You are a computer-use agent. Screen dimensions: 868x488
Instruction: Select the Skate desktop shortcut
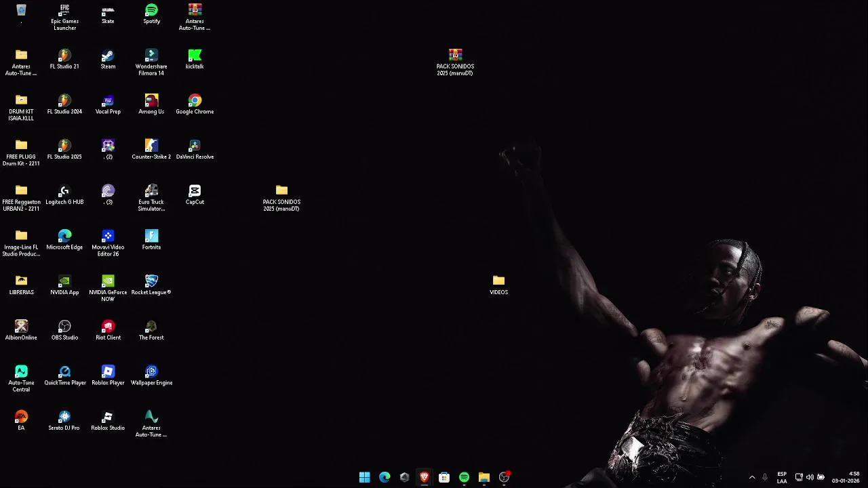tap(108, 15)
